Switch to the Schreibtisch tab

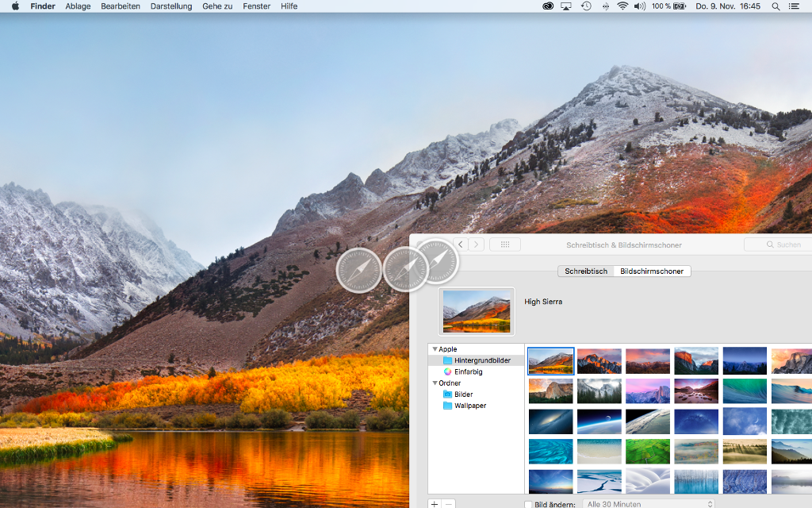point(586,271)
